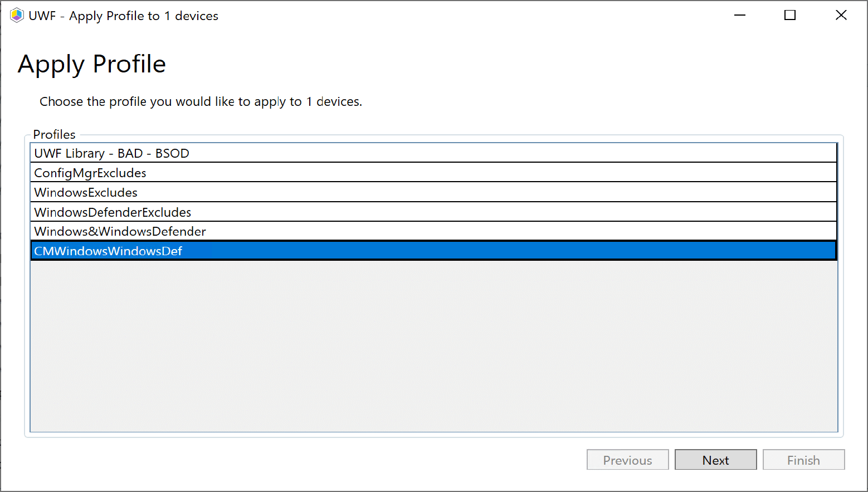Choose the ConfigMgrExcludes profile

pyautogui.click(x=90, y=173)
